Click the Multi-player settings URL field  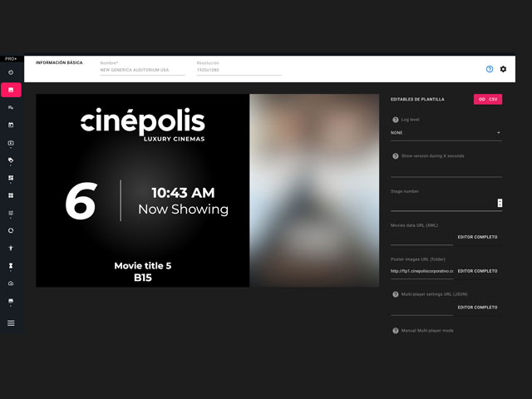point(421,308)
